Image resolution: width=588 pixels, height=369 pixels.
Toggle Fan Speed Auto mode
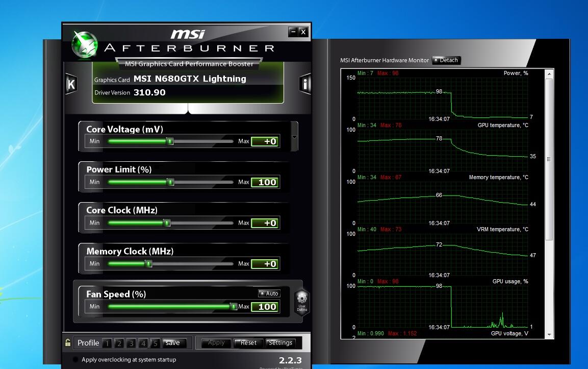(269, 293)
